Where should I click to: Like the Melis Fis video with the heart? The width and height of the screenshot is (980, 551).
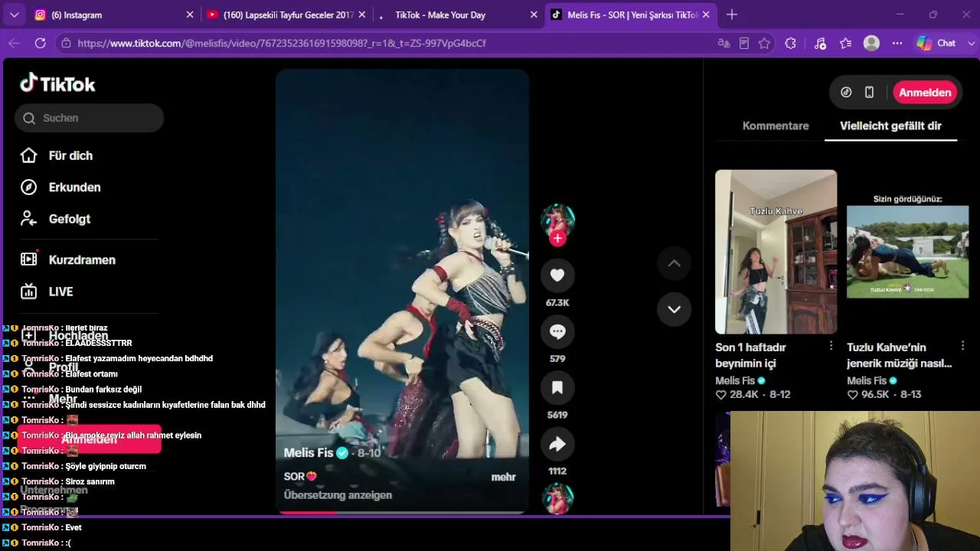pyautogui.click(x=557, y=275)
